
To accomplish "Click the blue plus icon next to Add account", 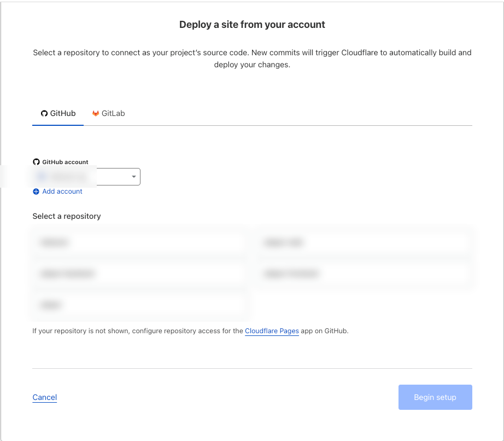I will point(36,192).
